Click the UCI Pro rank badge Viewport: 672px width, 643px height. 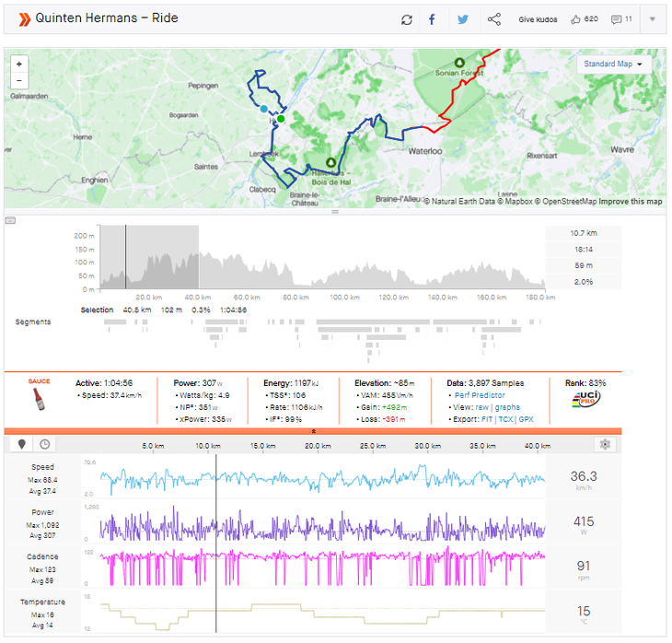585,399
